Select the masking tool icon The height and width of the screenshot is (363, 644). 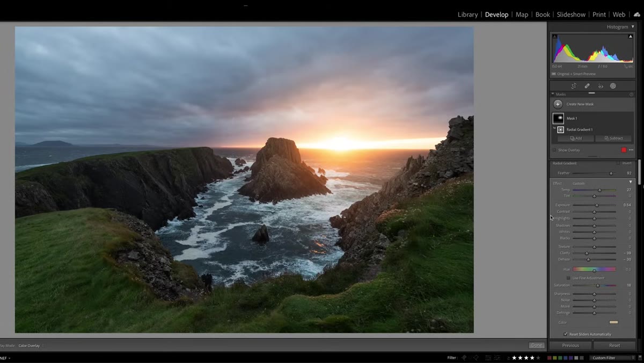tap(613, 86)
